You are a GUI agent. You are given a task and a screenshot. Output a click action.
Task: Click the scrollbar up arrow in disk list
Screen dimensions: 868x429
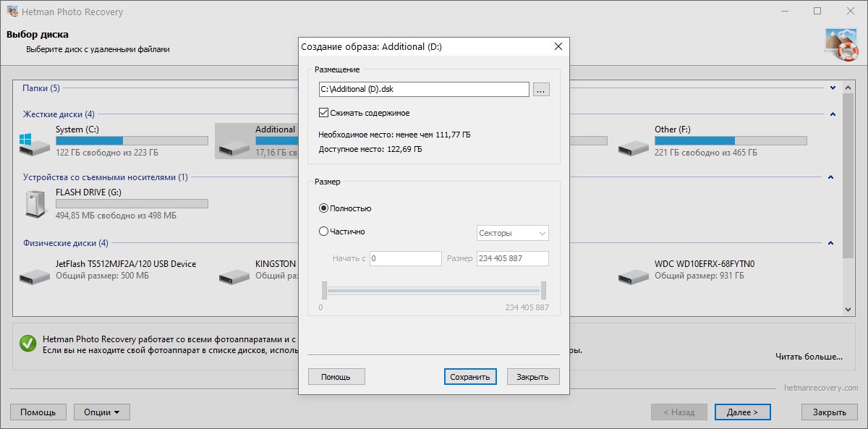(x=849, y=88)
